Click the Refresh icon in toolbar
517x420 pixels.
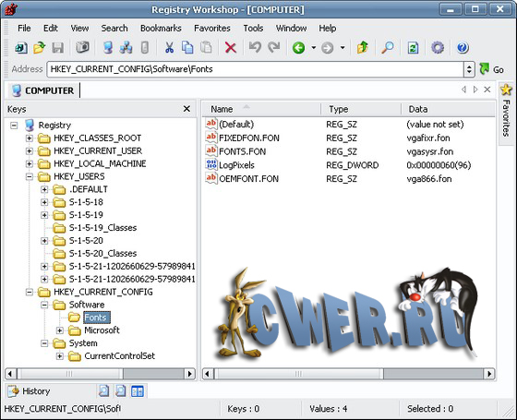[x=413, y=48]
